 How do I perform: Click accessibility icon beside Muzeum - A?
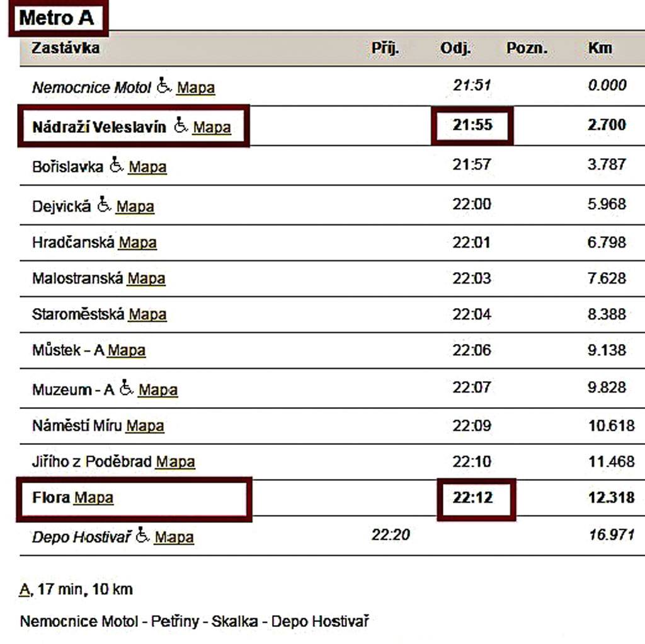127,388
